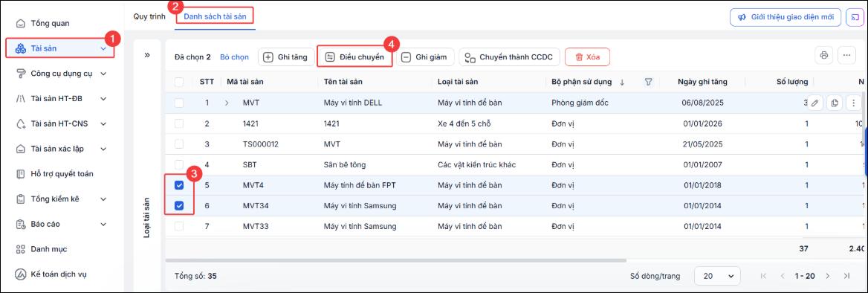Check the box for row 1421

pos(179,123)
